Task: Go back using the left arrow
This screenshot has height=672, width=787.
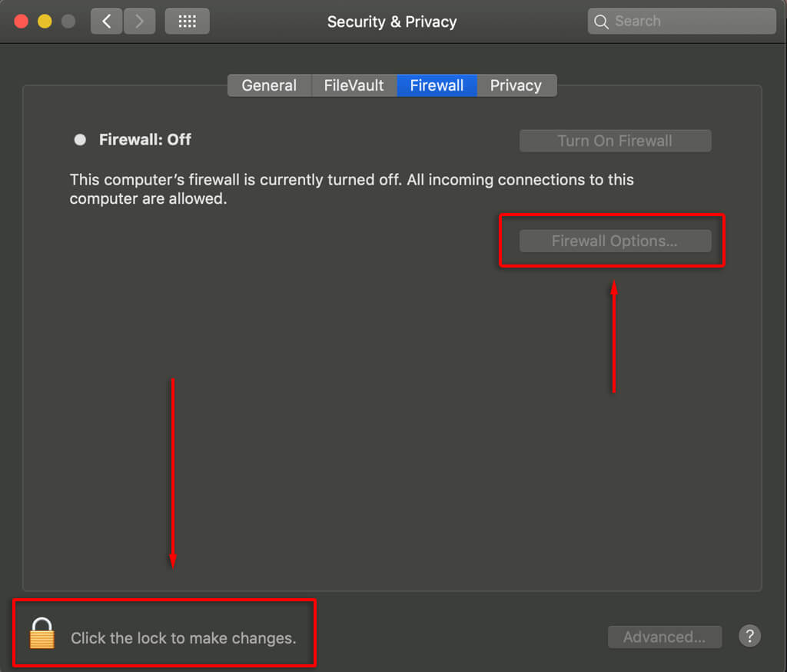Action: click(106, 22)
